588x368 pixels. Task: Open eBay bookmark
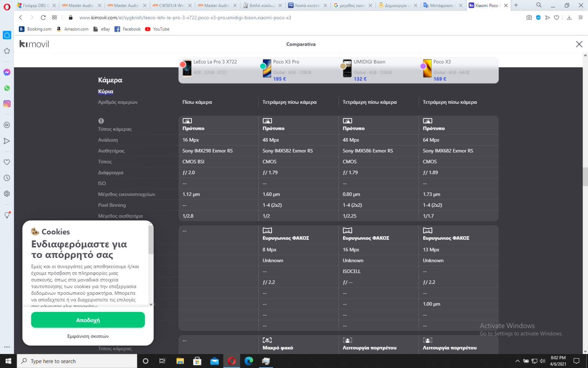pos(102,29)
